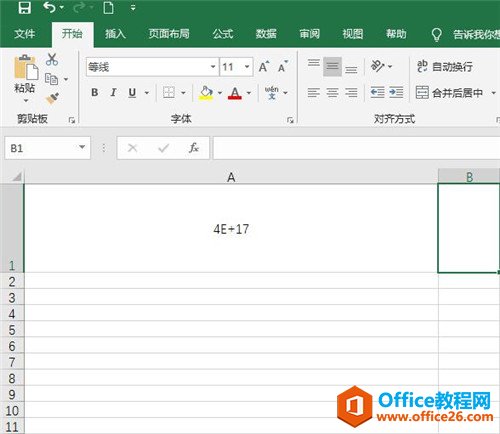Open the Font Color dropdown arrow
Screen dimensions: 500x434
coord(249,93)
